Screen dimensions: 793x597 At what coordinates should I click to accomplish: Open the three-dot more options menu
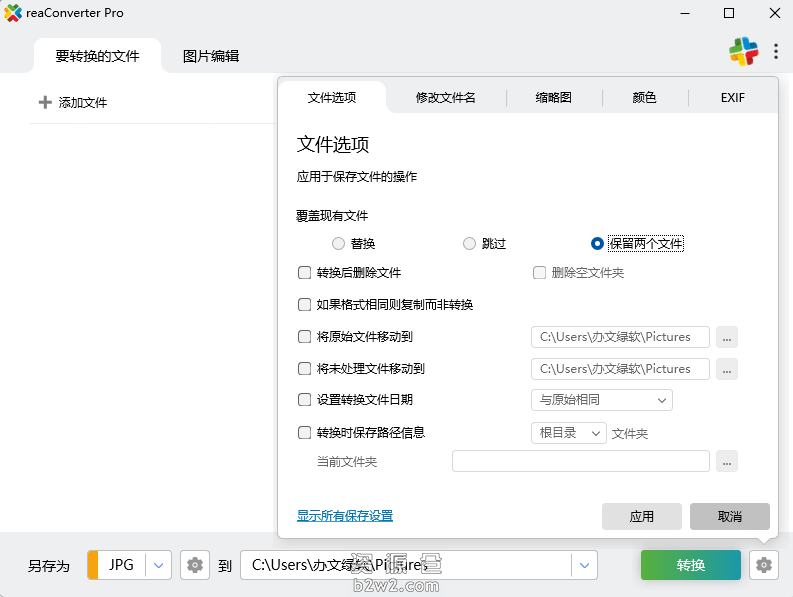click(x=776, y=52)
